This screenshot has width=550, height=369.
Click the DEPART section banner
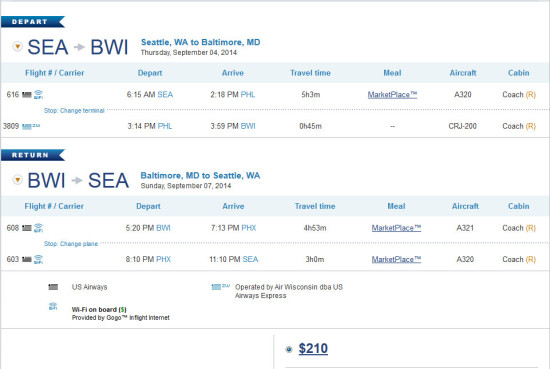tap(33, 22)
